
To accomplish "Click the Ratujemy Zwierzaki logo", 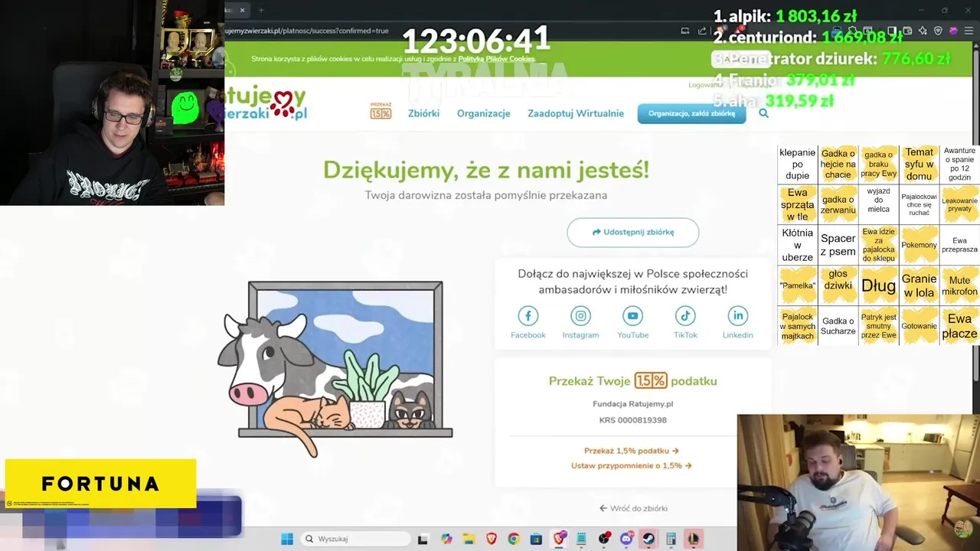I will coord(266,104).
